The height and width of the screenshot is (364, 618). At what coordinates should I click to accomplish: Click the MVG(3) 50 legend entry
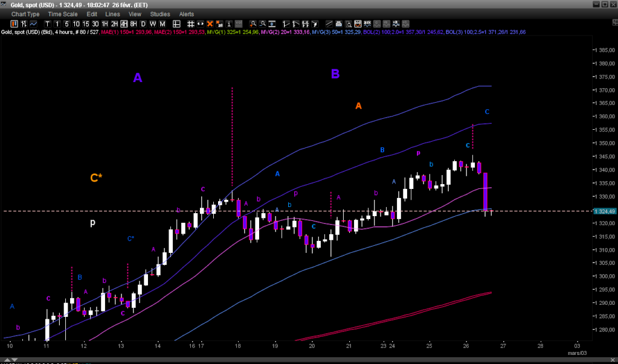338,33
